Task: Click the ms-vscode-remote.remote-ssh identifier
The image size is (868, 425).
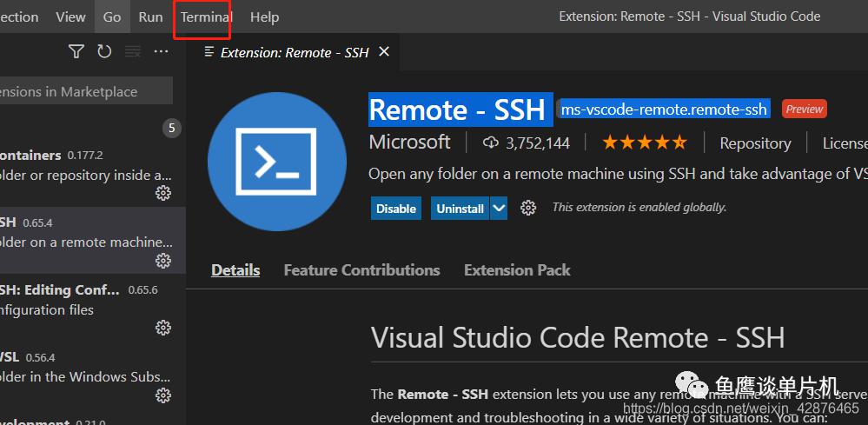Action: pyautogui.click(x=664, y=109)
